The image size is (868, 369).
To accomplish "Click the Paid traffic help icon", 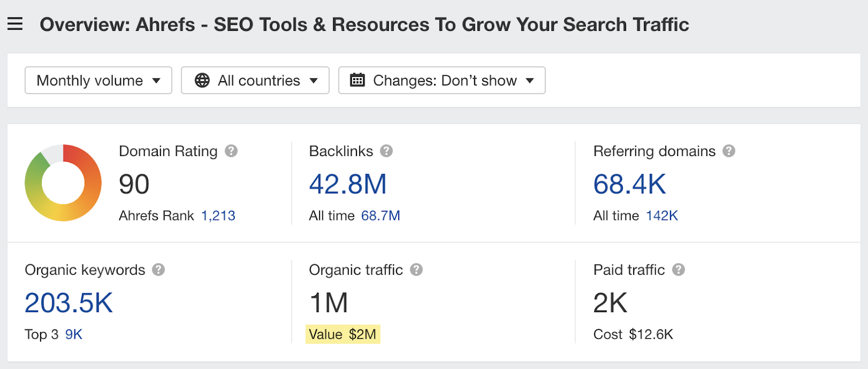I will [x=678, y=270].
